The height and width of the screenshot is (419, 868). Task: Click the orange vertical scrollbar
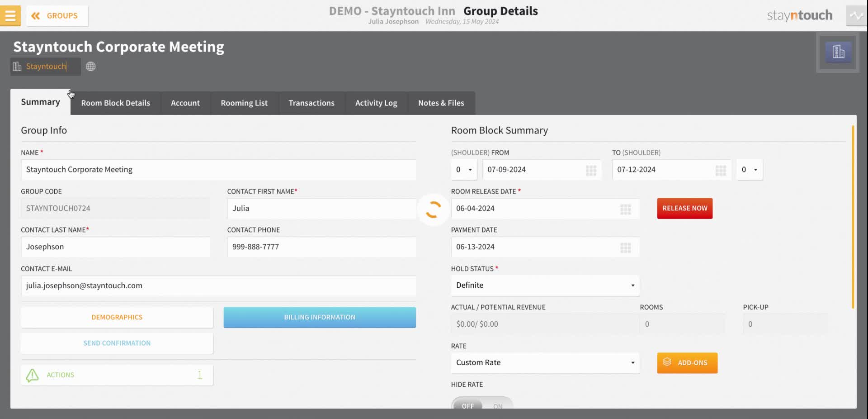click(853, 217)
